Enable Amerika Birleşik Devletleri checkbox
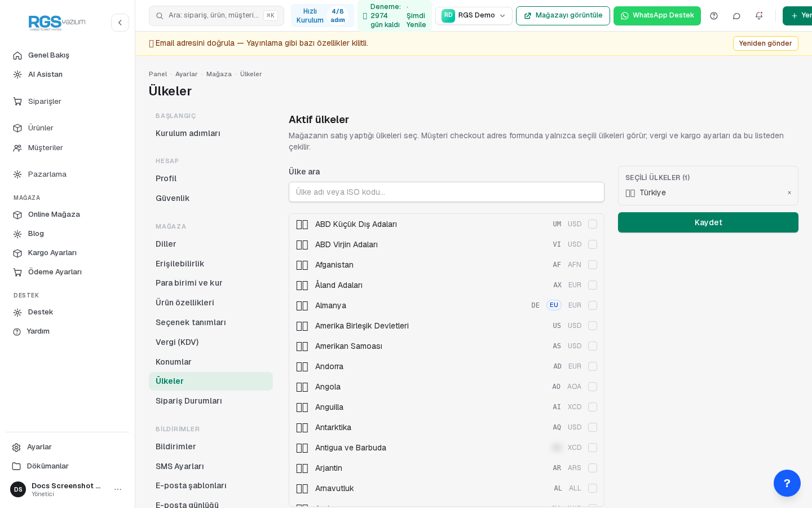 click(x=593, y=326)
